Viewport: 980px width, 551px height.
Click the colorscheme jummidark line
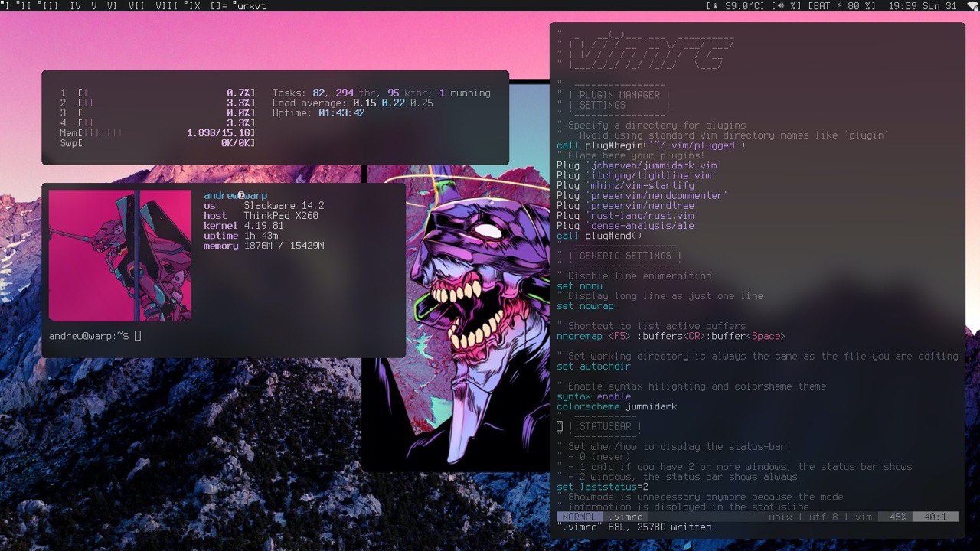[617, 406]
